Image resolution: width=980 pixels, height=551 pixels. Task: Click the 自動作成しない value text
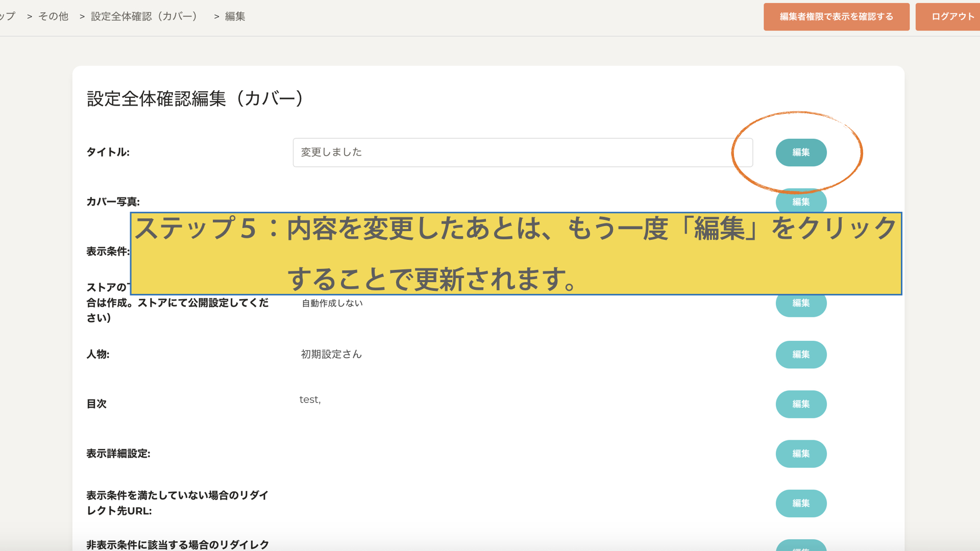click(x=332, y=303)
